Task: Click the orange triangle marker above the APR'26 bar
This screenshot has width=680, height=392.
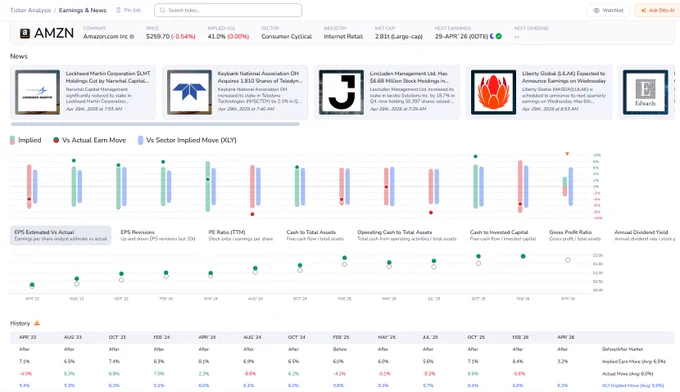Action: point(567,154)
